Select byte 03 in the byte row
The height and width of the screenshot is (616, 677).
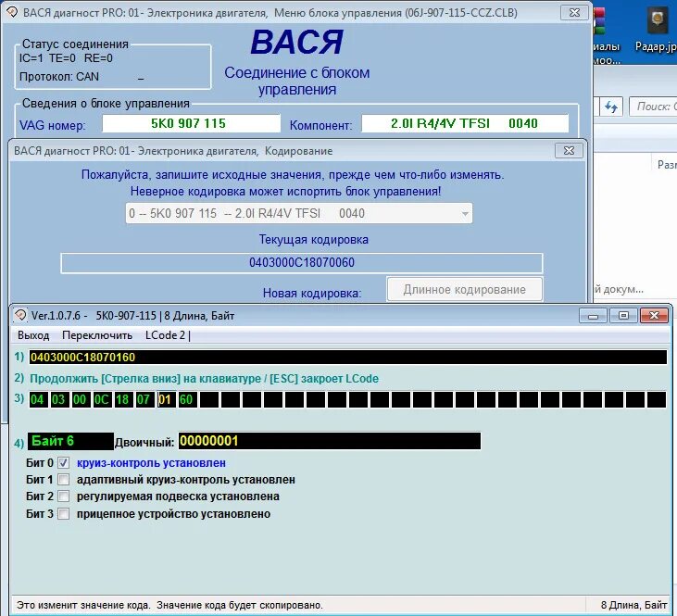click(x=59, y=399)
